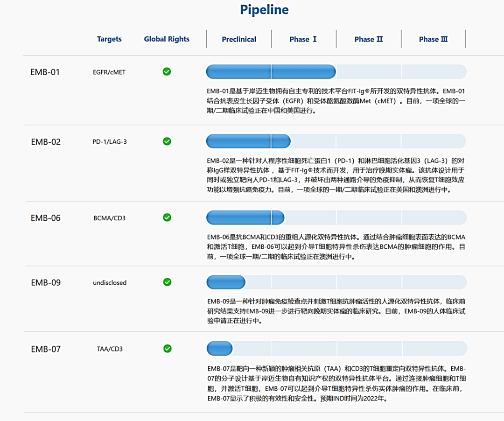This screenshot has width=504, height=421.
Task: Select the Phase III column header
Action: coord(433,39)
